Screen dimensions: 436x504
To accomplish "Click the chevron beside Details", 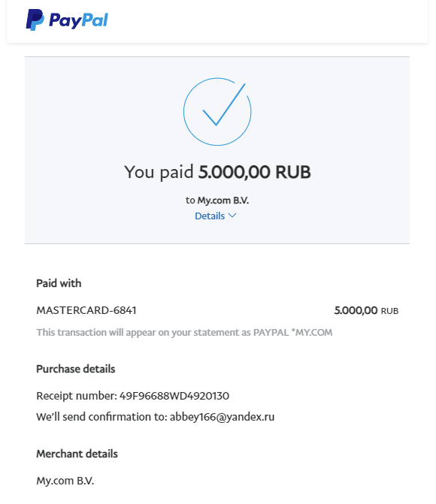I will 232,216.
